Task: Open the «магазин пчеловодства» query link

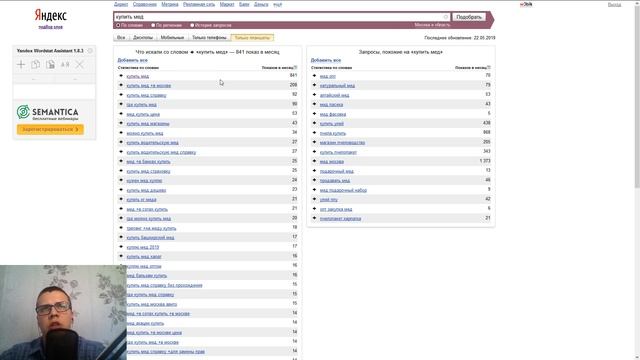Action: coord(342,142)
